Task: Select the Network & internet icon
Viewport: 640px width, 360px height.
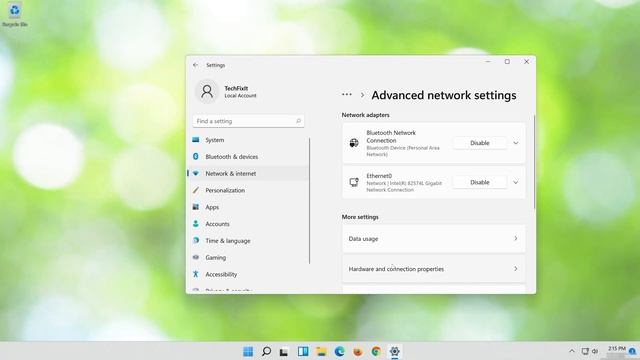Action: click(x=196, y=173)
